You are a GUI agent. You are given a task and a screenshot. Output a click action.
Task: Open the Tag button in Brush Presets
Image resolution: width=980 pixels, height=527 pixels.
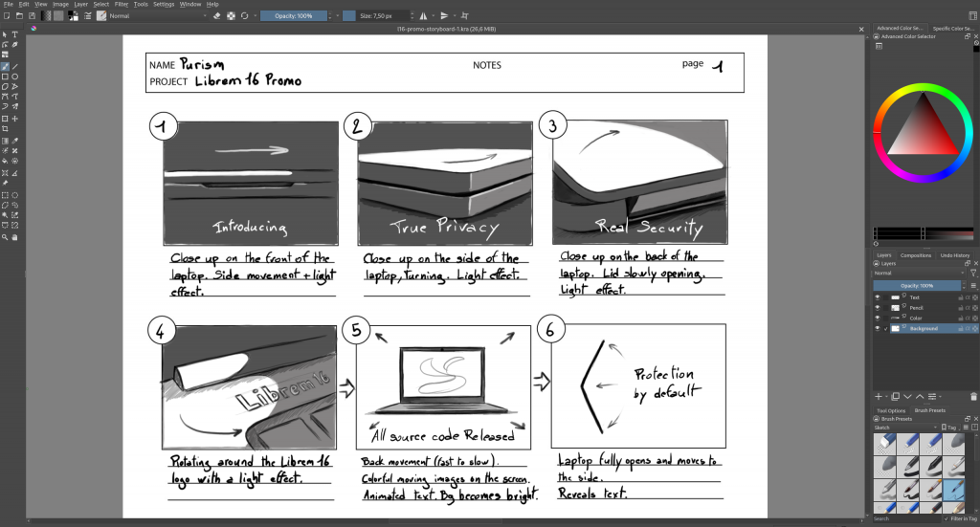click(949, 428)
